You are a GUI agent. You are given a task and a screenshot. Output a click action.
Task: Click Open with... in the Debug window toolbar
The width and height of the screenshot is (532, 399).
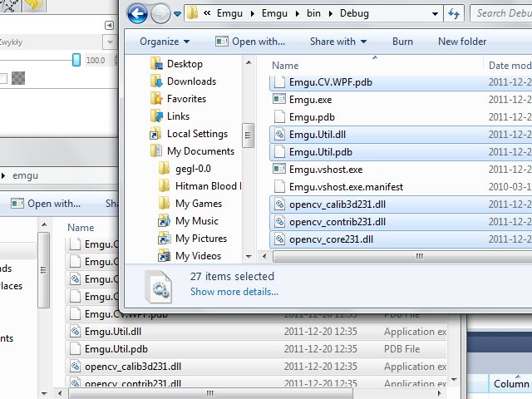point(250,42)
